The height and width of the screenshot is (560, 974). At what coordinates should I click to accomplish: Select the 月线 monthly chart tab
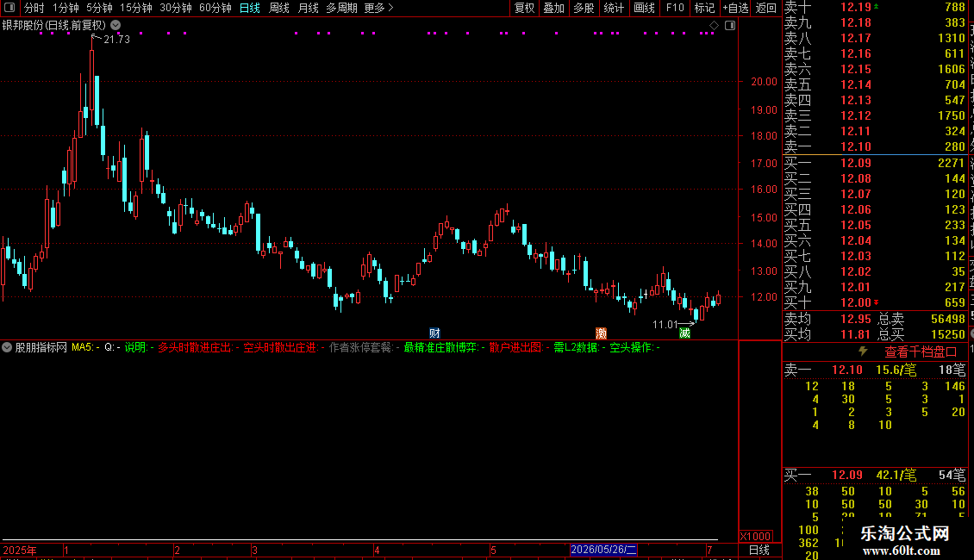(308, 8)
